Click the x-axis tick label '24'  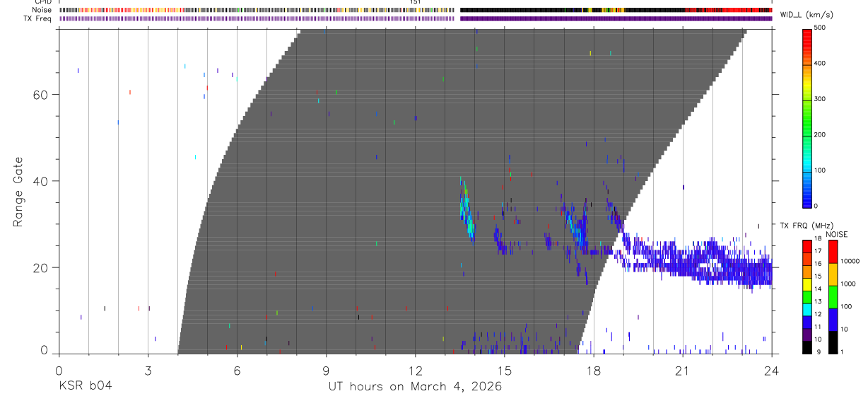(771, 371)
